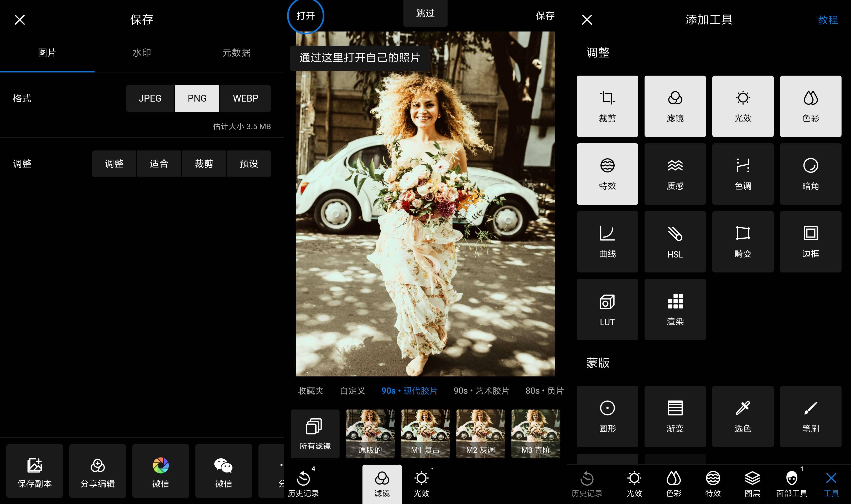This screenshot has height=504, width=851.
Task: Select the PNG format option
Action: click(x=197, y=98)
